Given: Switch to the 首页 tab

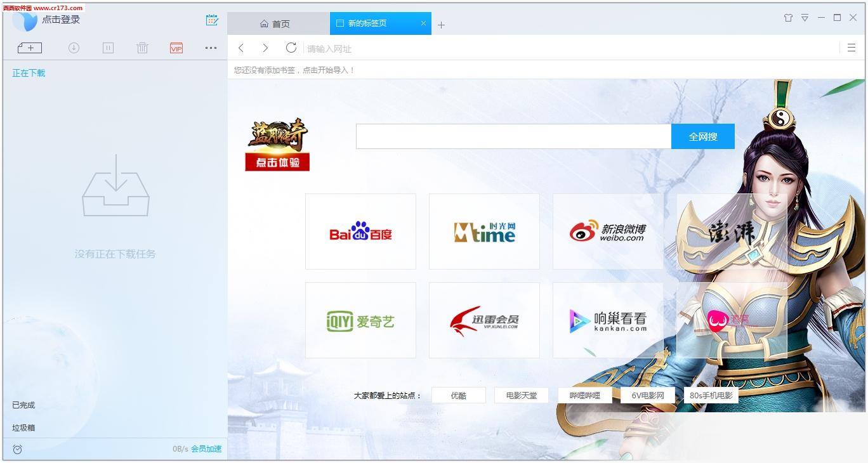Looking at the screenshot, I should [278, 23].
